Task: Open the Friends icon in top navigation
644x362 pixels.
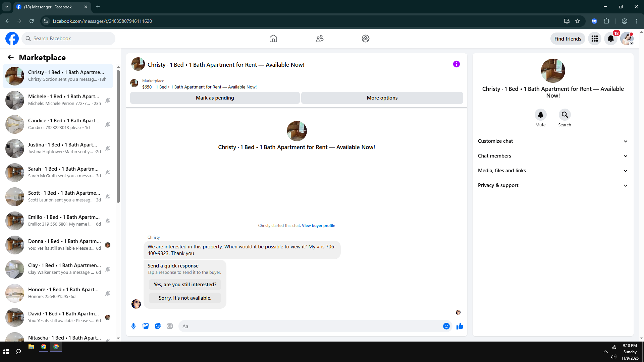Action: [320, 39]
